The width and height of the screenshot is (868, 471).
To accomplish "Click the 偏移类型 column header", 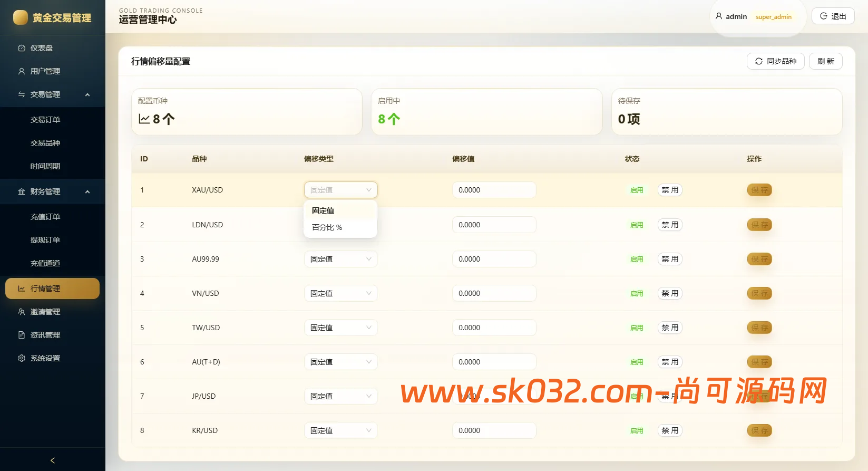I will pyautogui.click(x=319, y=159).
